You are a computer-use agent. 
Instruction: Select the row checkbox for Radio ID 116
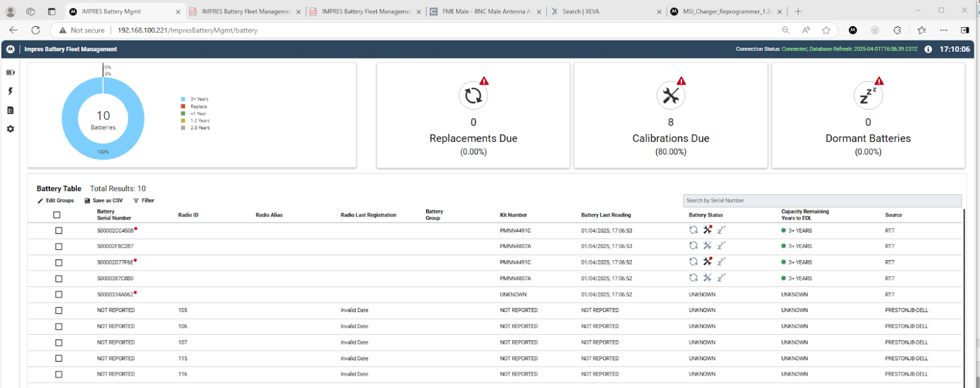[x=59, y=374]
